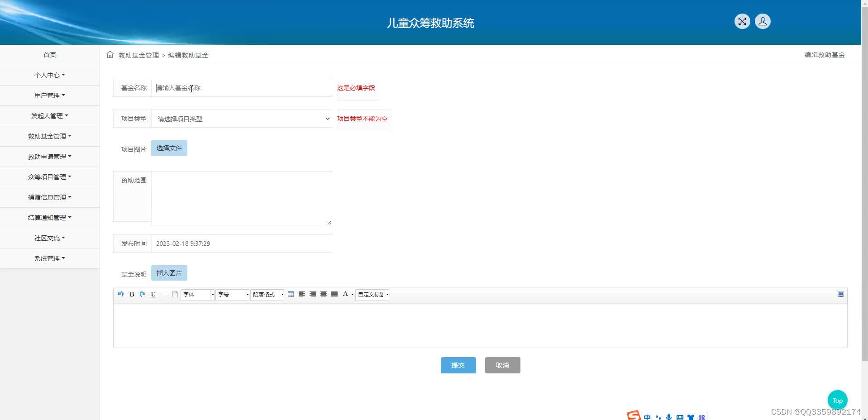Insert a horizontal line in the editor
868x420 pixels.
click(164, 294)
